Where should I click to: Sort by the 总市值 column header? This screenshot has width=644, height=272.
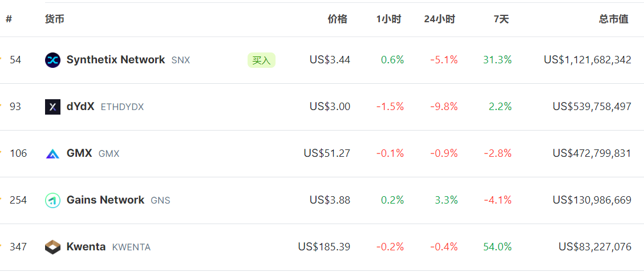(x=614, y=19)
